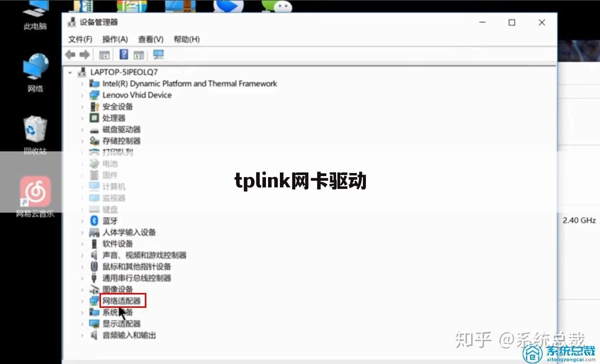Select the 图像设备 tree item
This screenshot has width=600, height=364.
tap(118, 289)
